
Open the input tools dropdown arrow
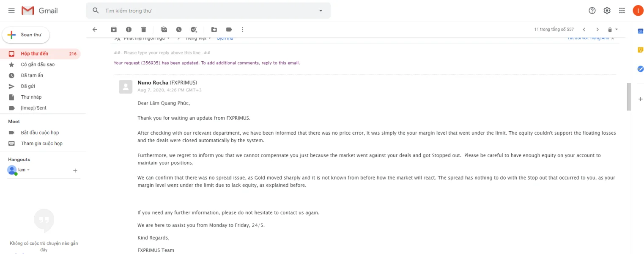click(617, 30)
